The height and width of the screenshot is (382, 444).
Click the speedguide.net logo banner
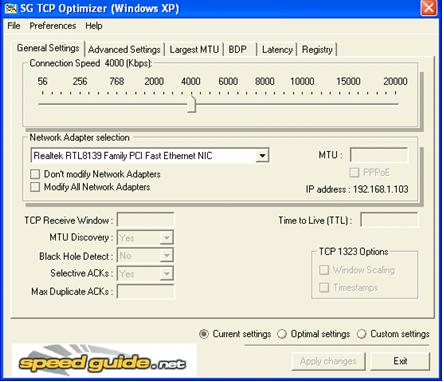104,361
